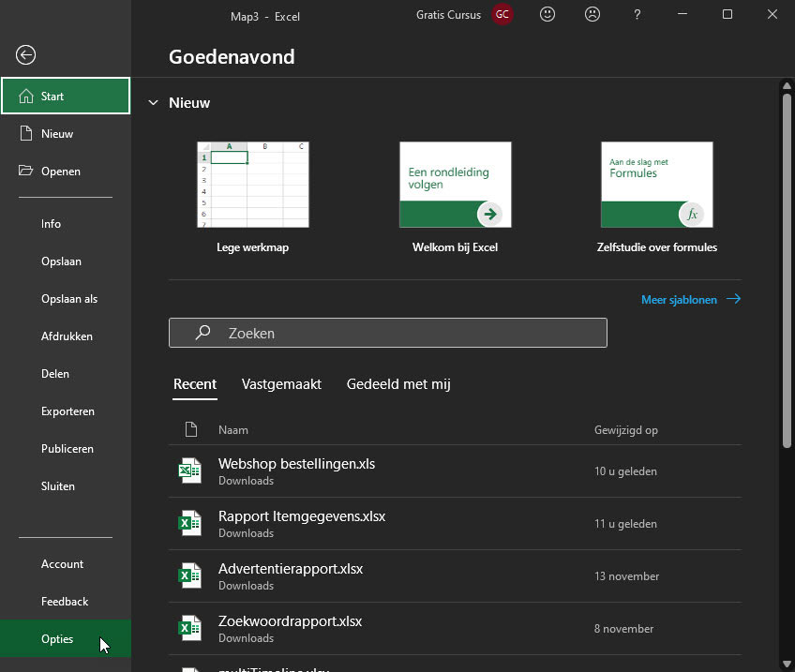The image size is (795, 672).
Task: Open Exporteren options
Action: click(67, 411)
